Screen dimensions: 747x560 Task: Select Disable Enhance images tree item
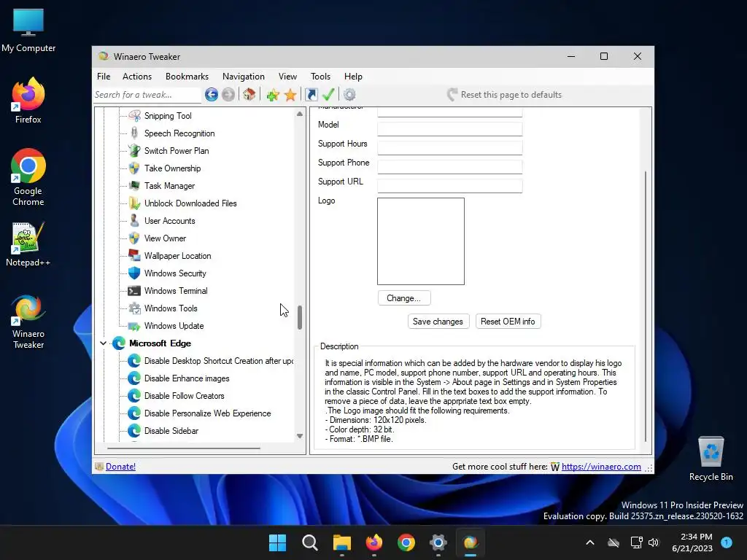(x=187, y=378)
